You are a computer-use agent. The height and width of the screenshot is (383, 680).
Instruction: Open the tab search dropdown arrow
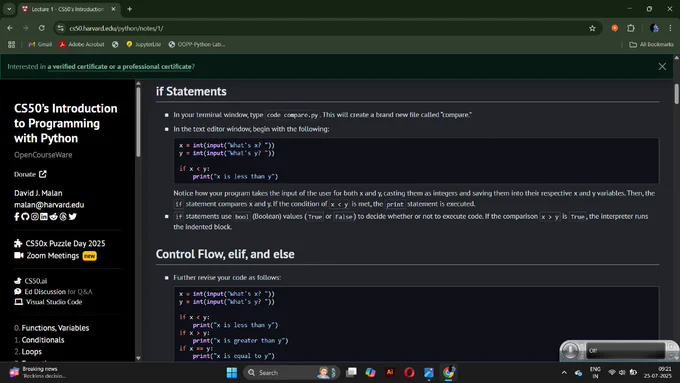[9, 9]
